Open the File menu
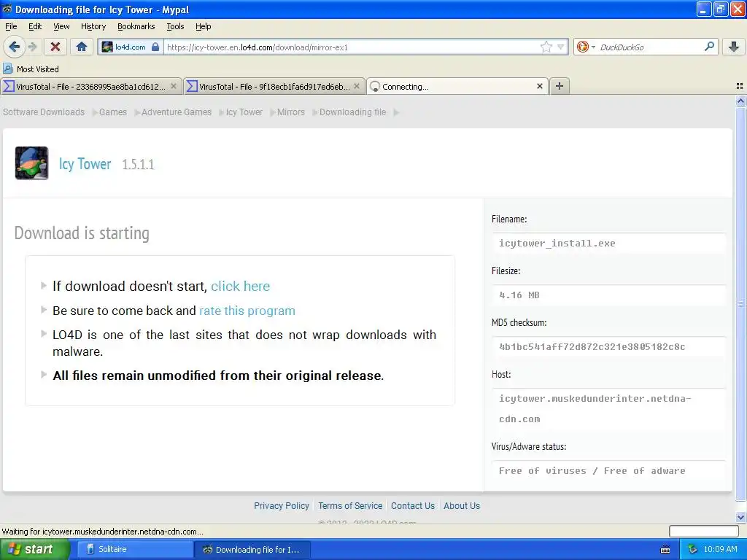The width and height of the screenshot is (747, 560). pos(11,26)
